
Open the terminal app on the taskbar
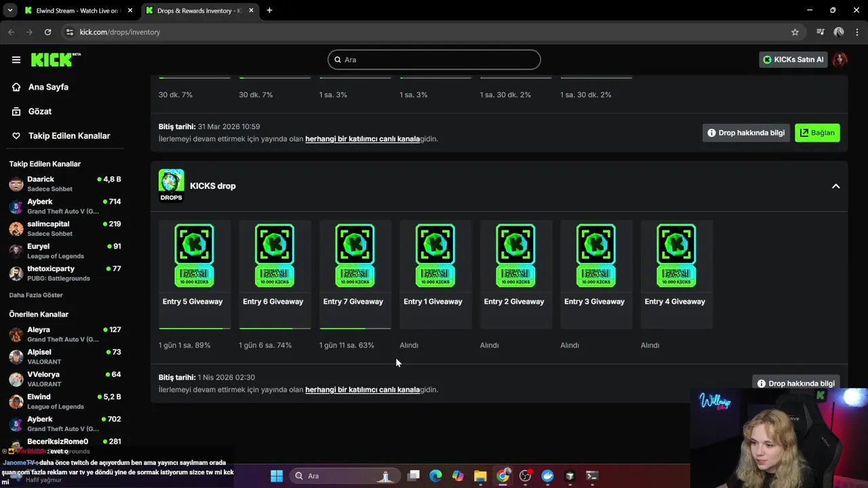click(592, 476)
